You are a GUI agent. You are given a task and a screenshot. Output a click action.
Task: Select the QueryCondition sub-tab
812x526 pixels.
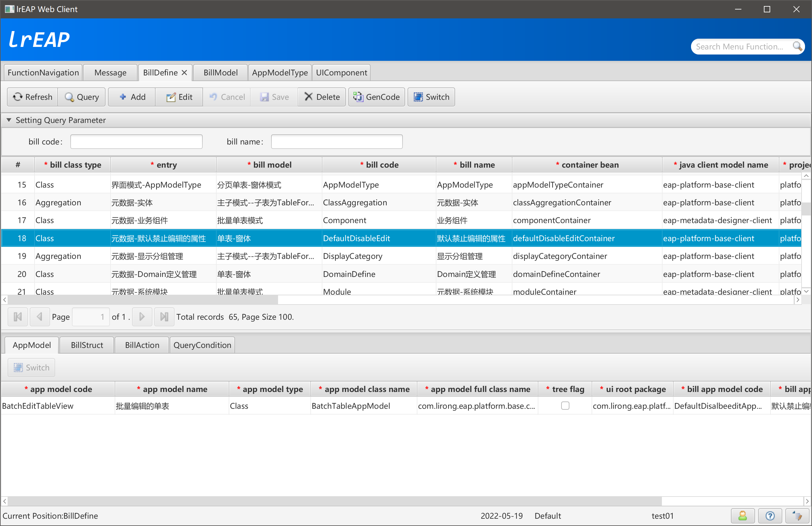pos(202,345)
